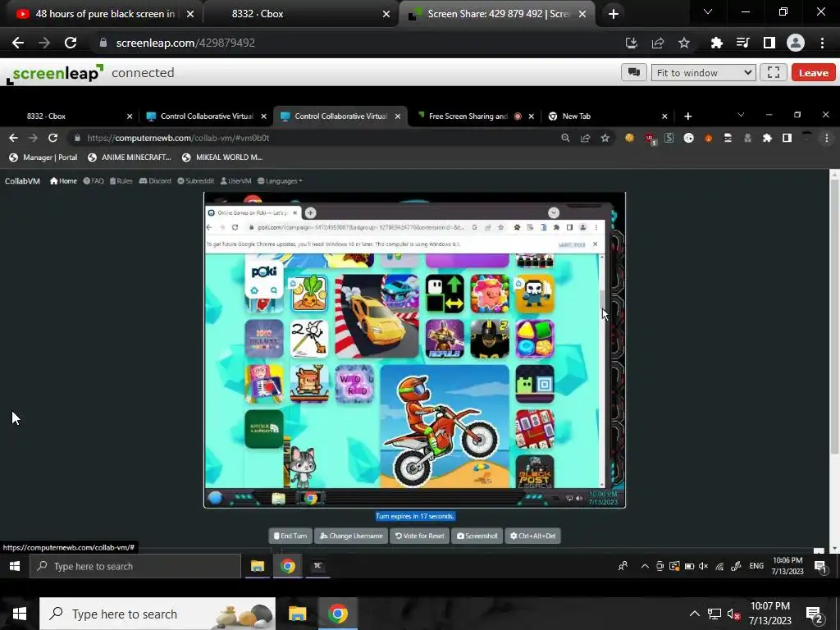Go to CollabVM Home link
Image resolution: width=840 pixels, height=630 pixels.
tap(63, 181)
